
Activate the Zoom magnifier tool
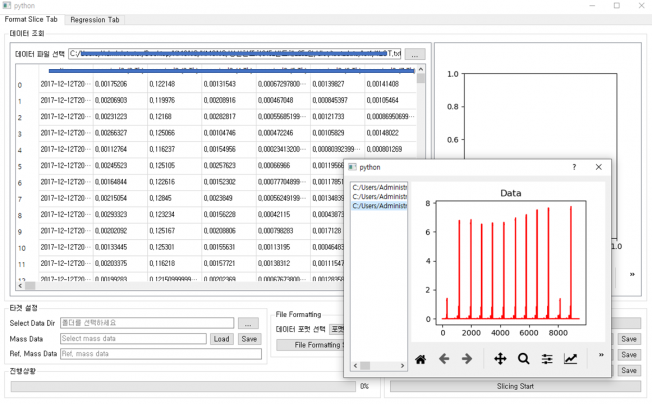pos(524,358)
